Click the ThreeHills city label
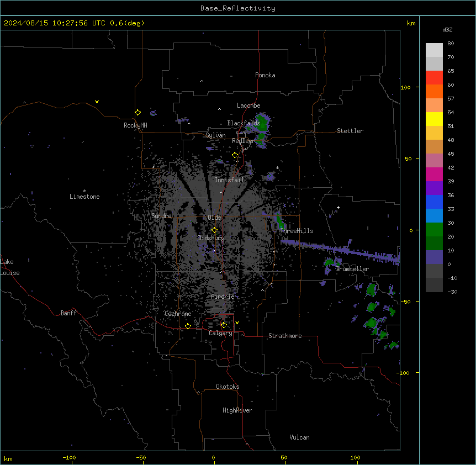The image size is (476, 465). click(x=297, y=231)
